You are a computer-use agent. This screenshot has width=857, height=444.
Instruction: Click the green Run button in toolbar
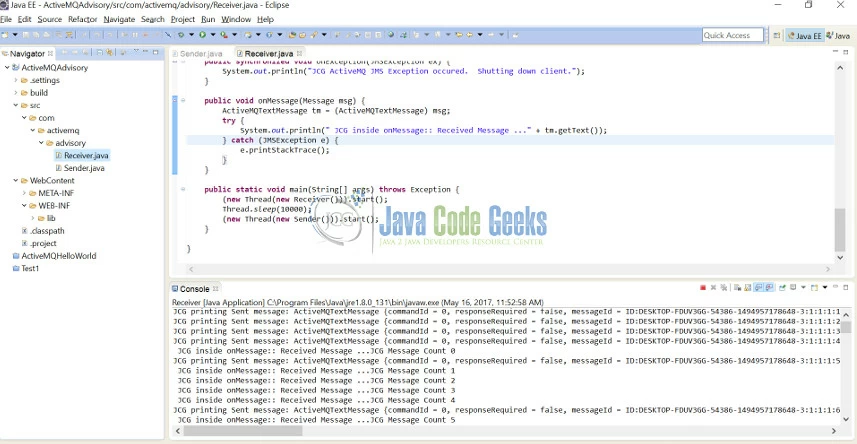[x=202, y=35]
